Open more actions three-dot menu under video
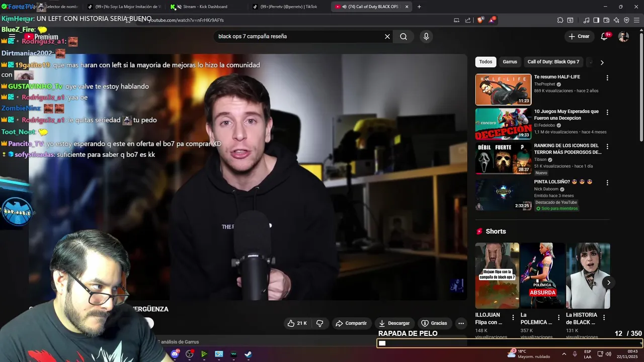The height and width of the screenshot is (362, 644). (461, 323)
